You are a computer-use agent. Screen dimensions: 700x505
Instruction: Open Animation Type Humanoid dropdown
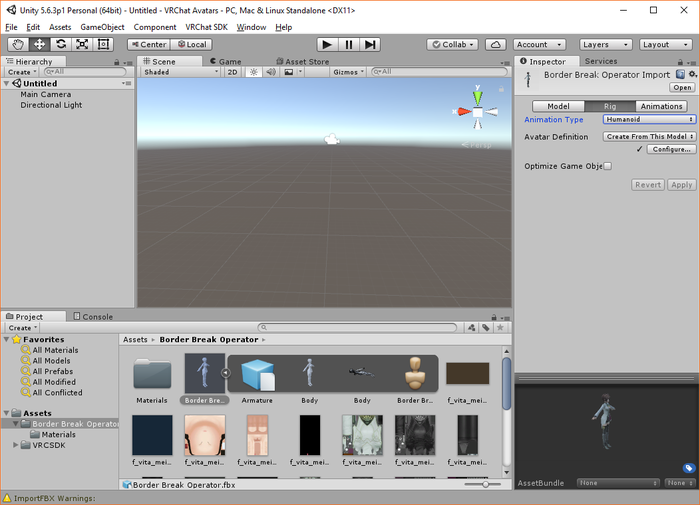tap(649, 119)
